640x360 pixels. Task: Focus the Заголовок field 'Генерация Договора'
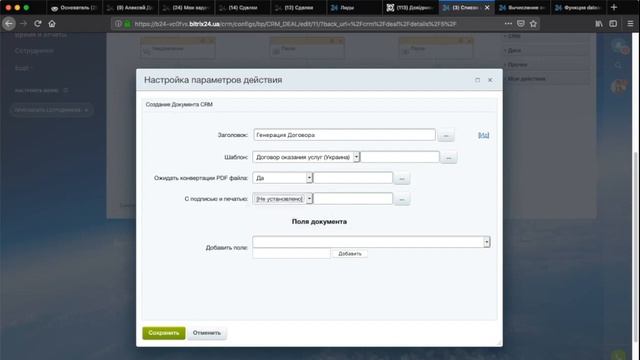coord(344,135)
